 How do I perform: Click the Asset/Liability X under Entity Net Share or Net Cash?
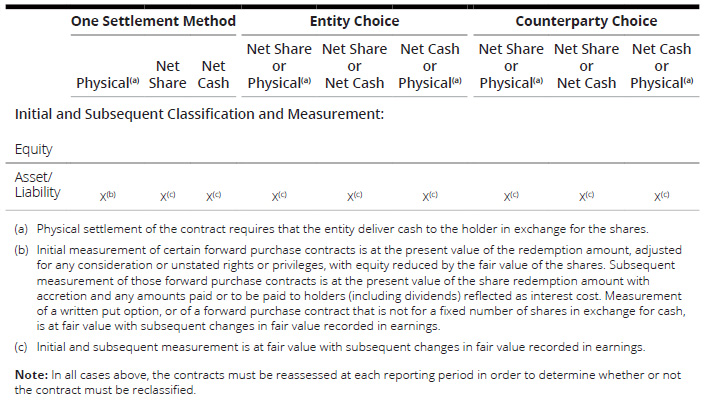pos(354,197)
